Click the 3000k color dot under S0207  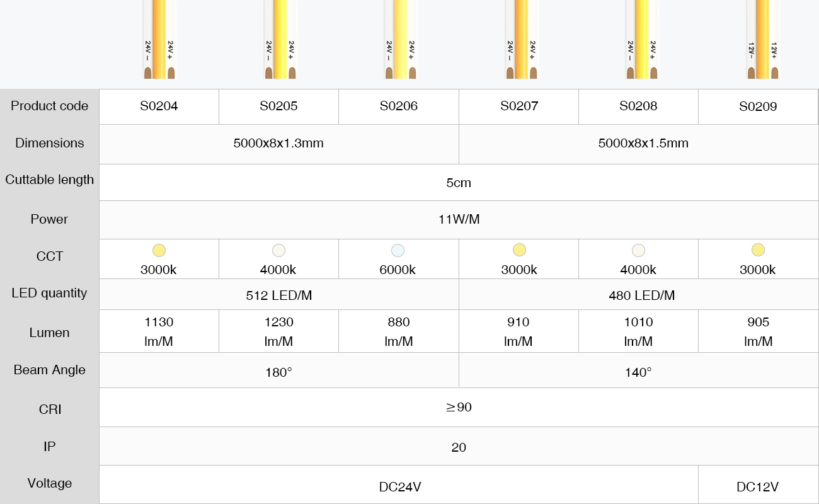tap(519, 250)
